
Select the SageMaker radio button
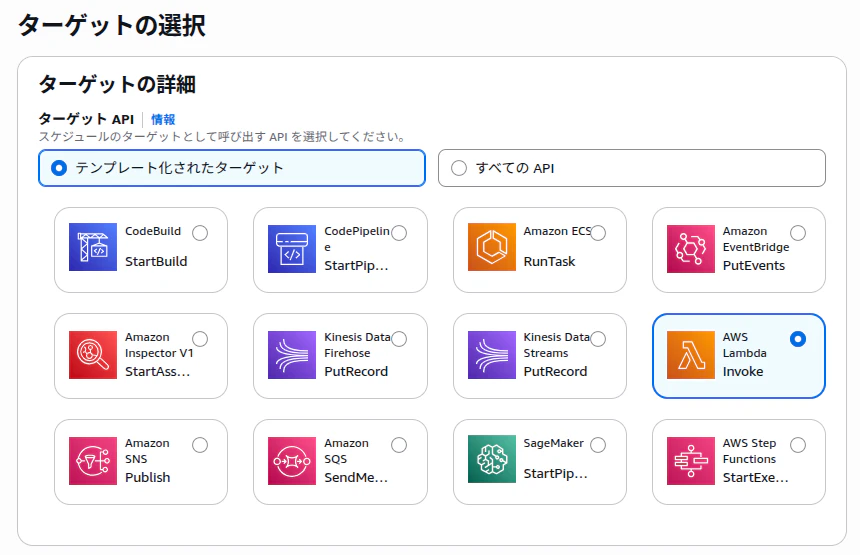click(598, 445)
